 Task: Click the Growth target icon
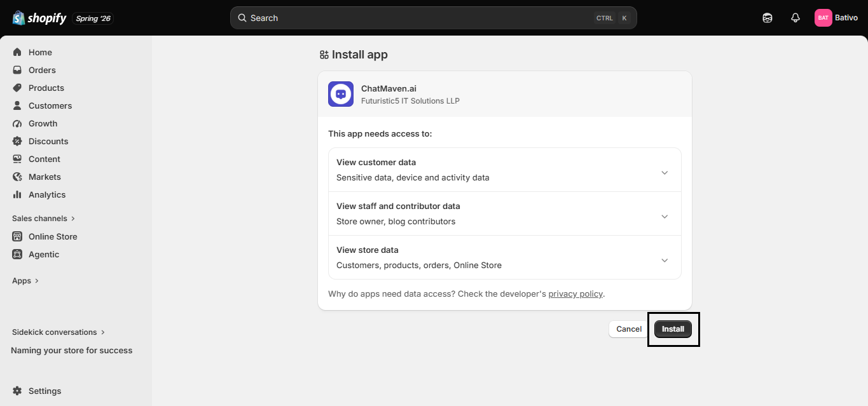(x=17, y=123)
